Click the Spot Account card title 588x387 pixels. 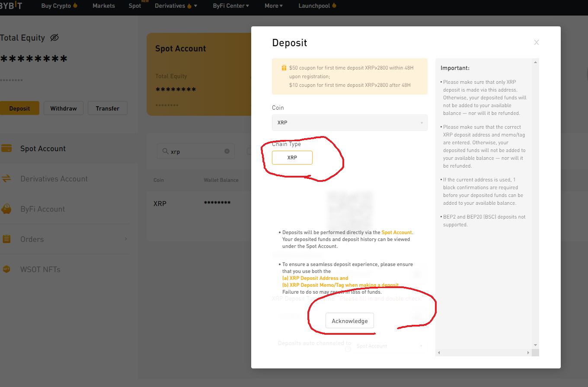[181, 49]
